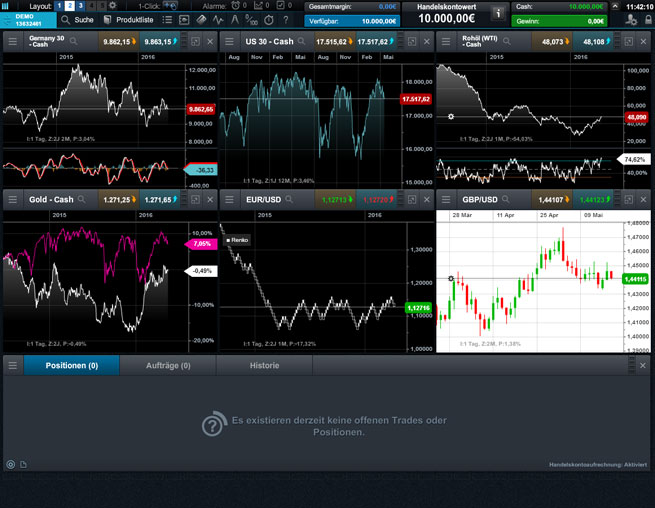
Task: Select the Aufträge (0) tab
Action: pos(168,366)
